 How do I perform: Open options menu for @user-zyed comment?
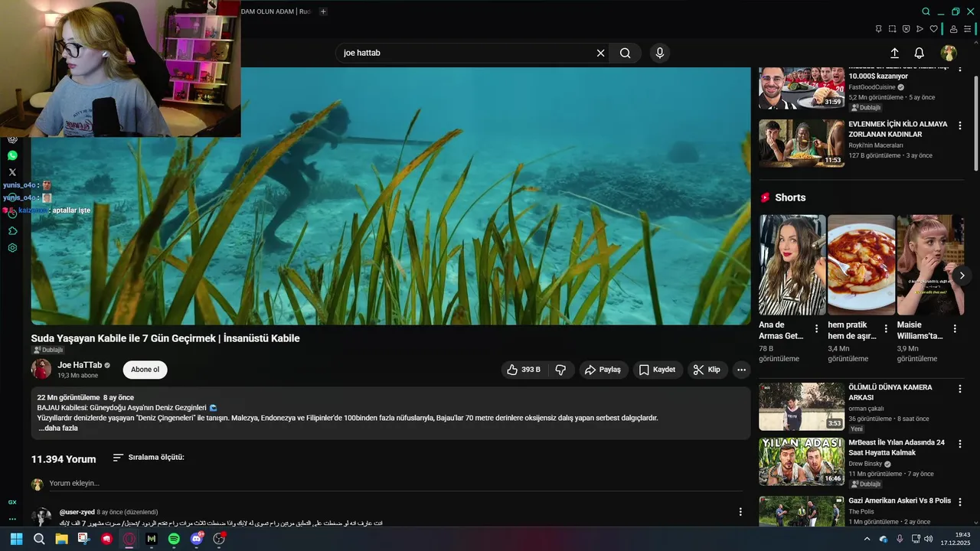[740, 512]
